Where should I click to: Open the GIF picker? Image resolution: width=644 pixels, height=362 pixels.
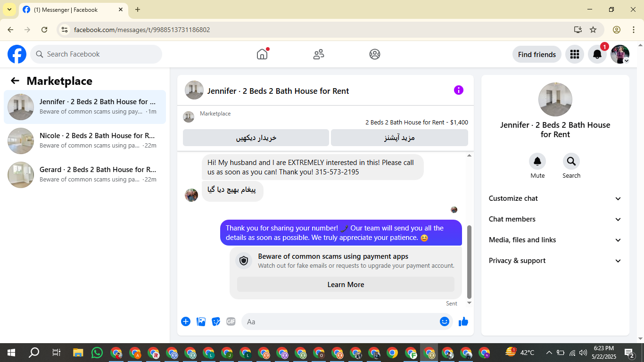[x=231, y=321]
